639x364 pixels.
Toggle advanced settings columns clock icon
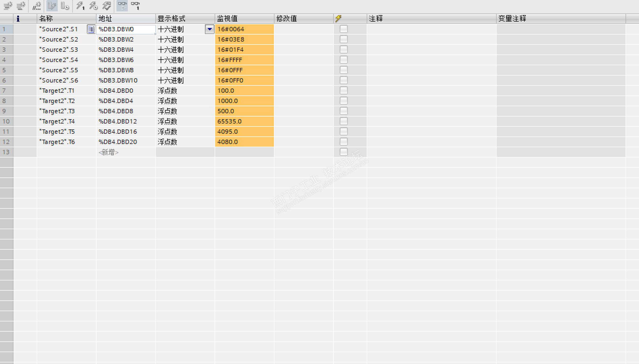(65, 6)
